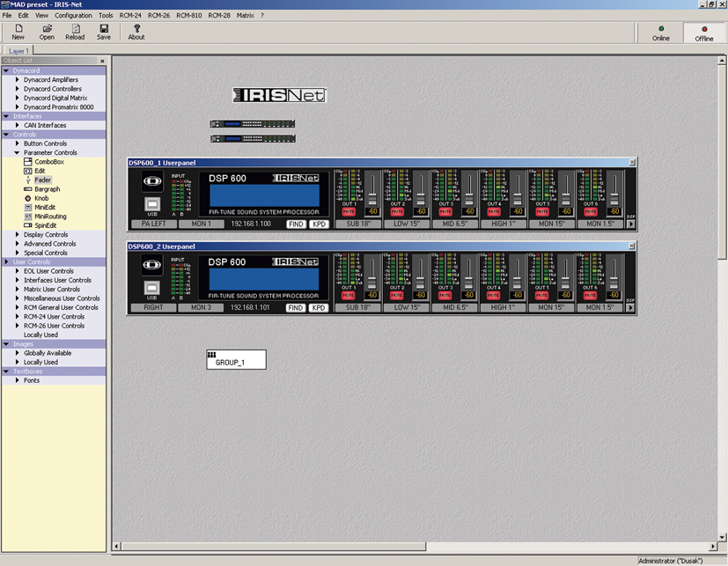Image resolution: width=728 pixels, height=566 pixels.
Task: Expand Dynacord Digital Matrix node
Action: click(x=18, y=98)
